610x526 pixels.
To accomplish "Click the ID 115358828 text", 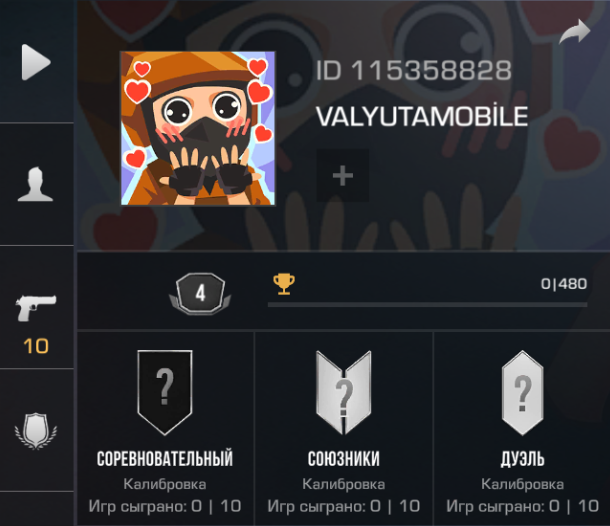I will (x=413, y=70).
